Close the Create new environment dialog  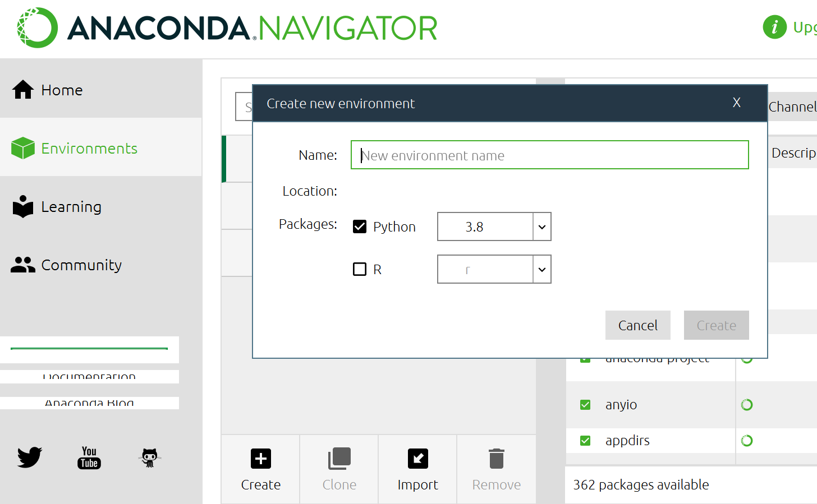tap(737, 103)
